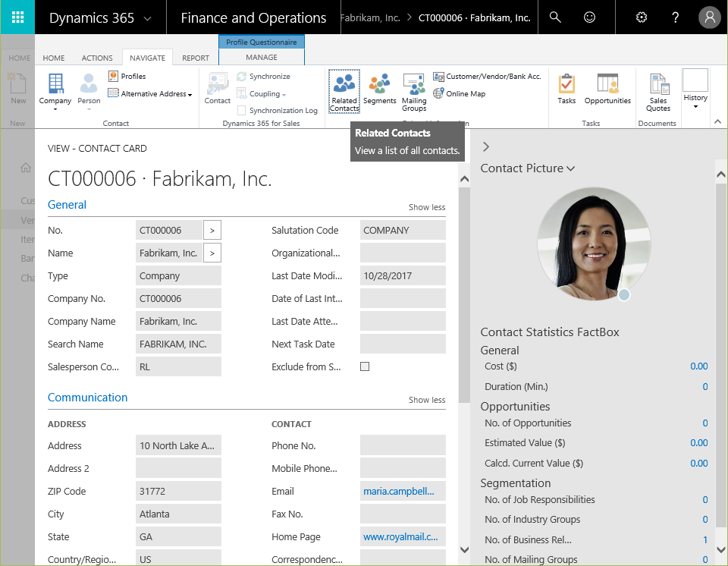
Task: Click Show less in the General section
Action: click(x=427, y=207)
